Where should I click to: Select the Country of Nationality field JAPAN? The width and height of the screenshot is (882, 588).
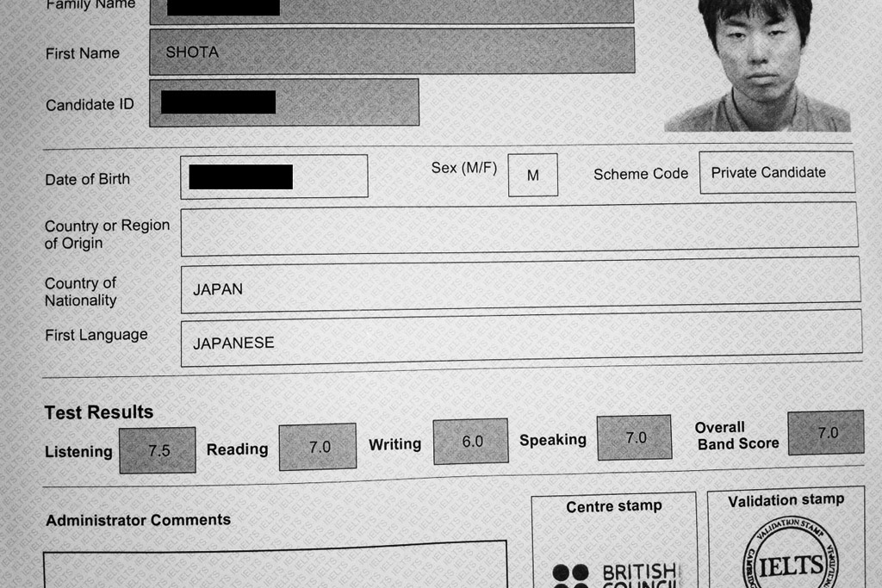tap(519, 285)
